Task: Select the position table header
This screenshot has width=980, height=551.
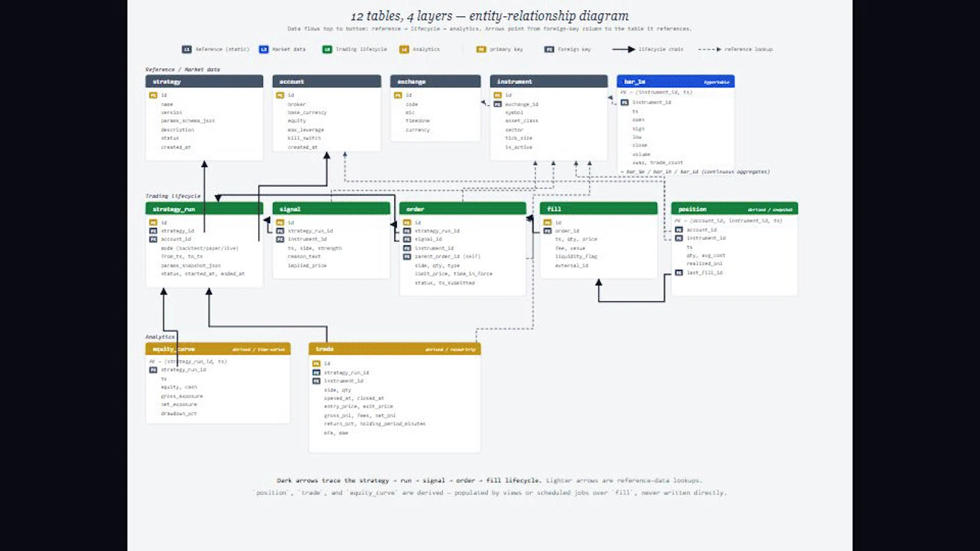Action: click(x=734, y=209)
